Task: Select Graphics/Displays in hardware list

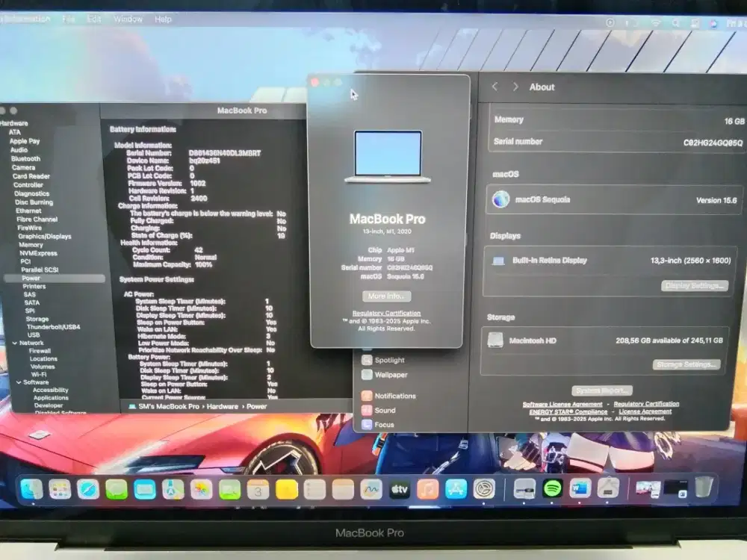Action: pyautogui.click(x=44, y=236)
